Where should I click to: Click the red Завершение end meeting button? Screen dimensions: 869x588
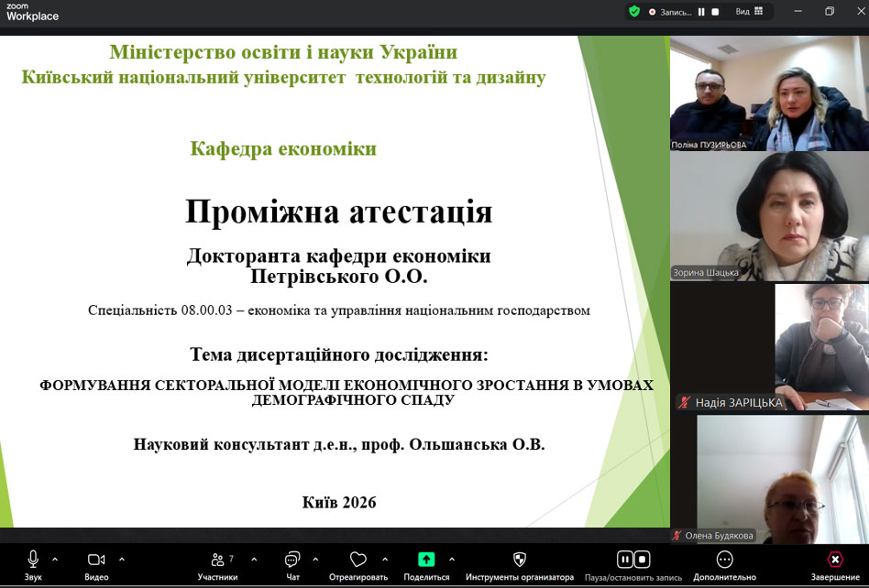(834, 560)
